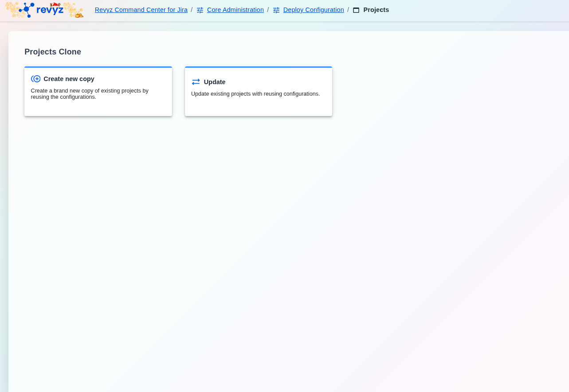Click the sliders icon beside Core Administration
Screen dimensions: 569x392
200,10
